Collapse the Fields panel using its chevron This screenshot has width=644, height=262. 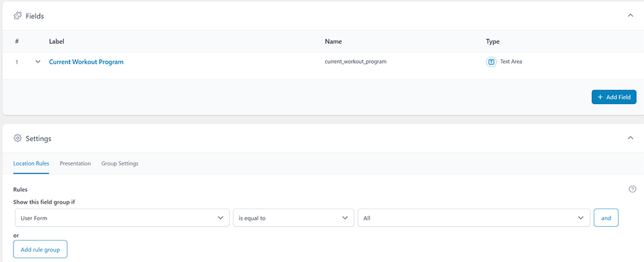pos(630,15)
